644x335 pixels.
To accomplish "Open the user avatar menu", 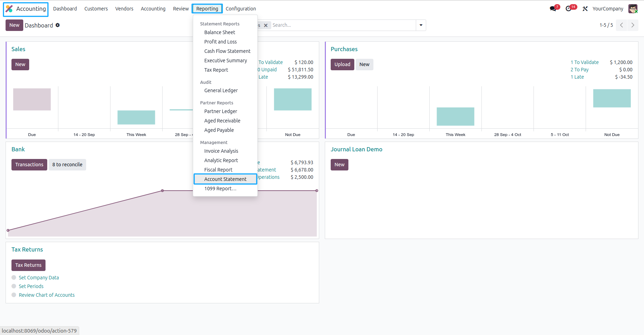I will click(x=633, y=9).
